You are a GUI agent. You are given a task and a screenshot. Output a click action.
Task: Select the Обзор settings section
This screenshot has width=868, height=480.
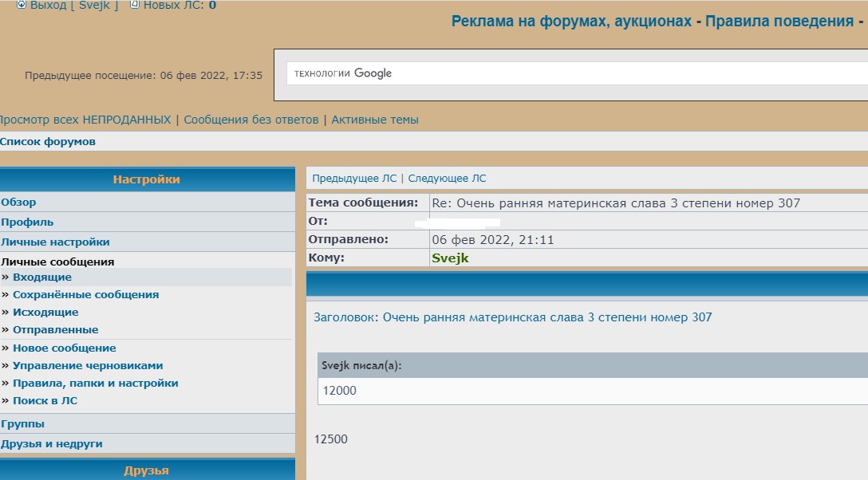click(18, 203)
